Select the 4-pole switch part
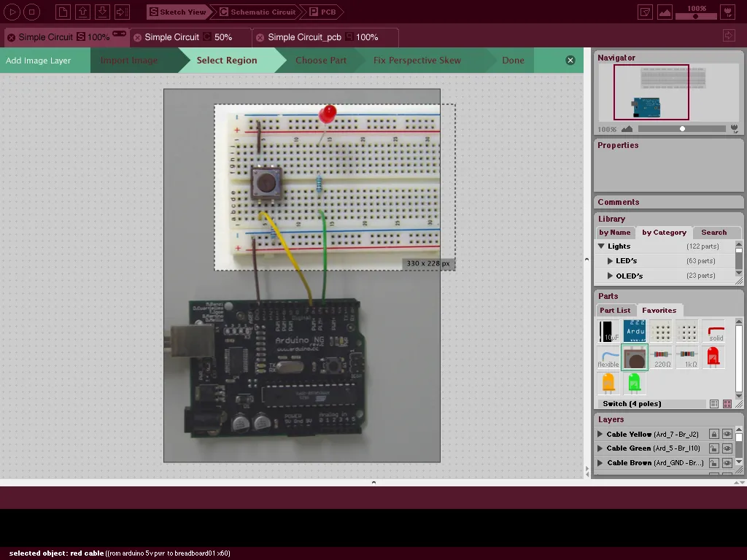The width and height of the screenshot is (747, 560). 635,357
